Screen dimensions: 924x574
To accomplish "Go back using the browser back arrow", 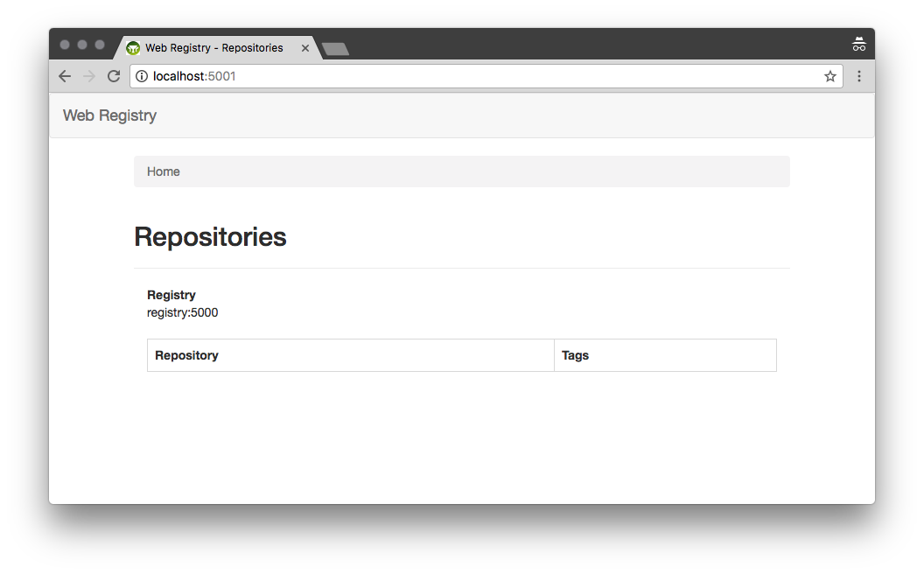I will [x=65, y=76].
